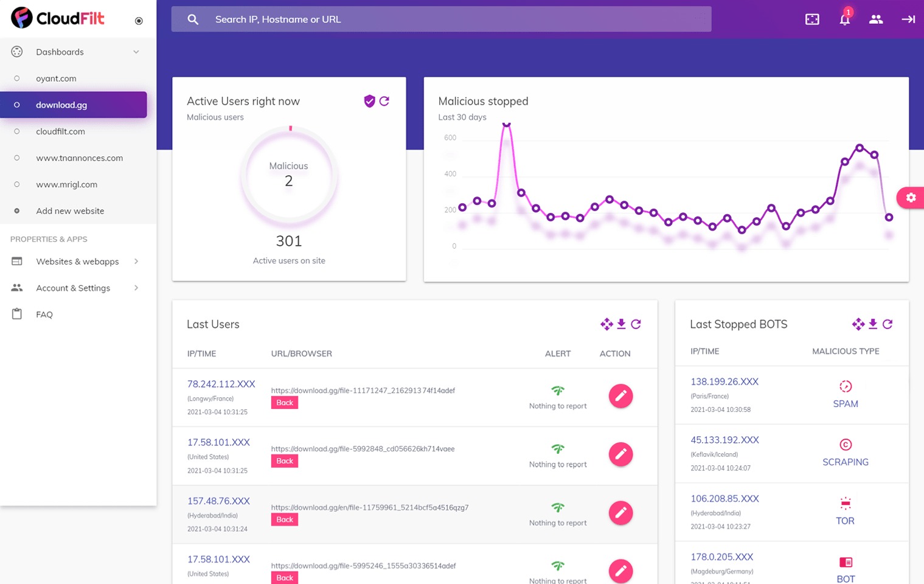Expand the Last Stopped BOTS panel
This screenshot has width=924, height=584.
858,324
